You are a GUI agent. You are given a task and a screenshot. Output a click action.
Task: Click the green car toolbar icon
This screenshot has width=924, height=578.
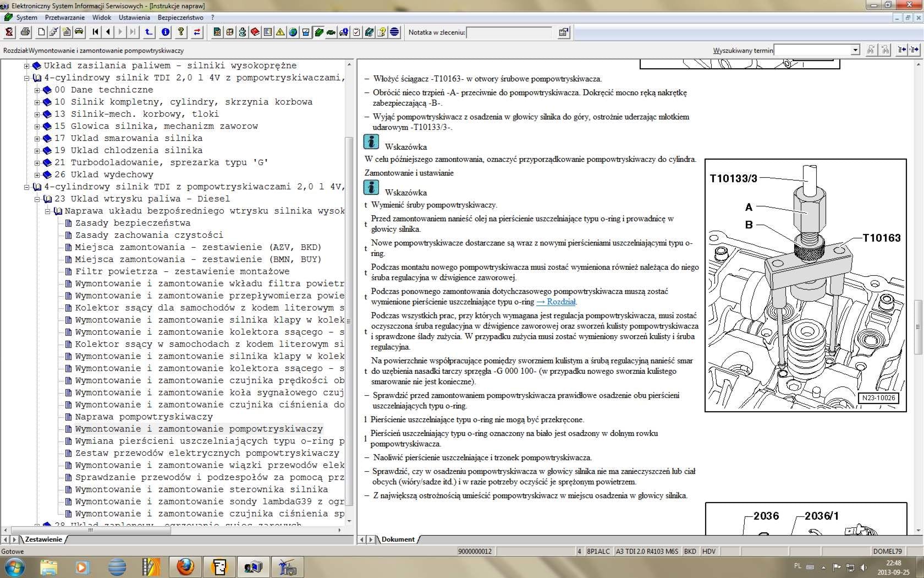(331, 32)
